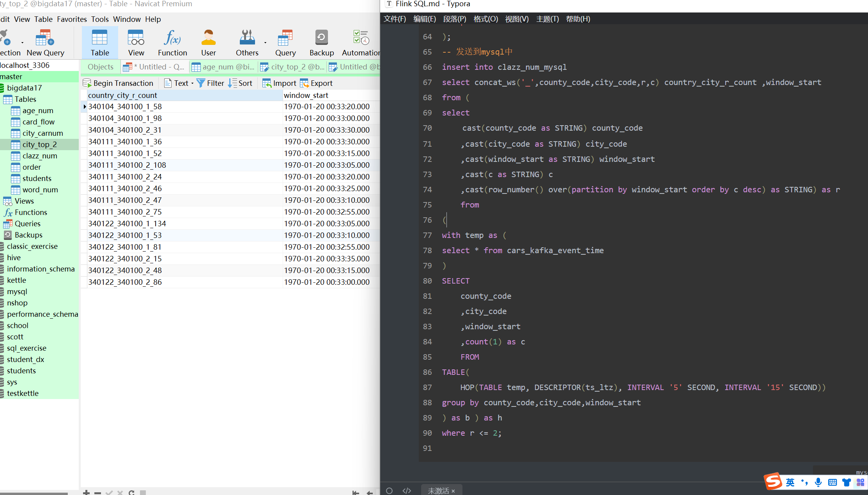
Task: Click the Export button
Action: (x=316, y=83)
